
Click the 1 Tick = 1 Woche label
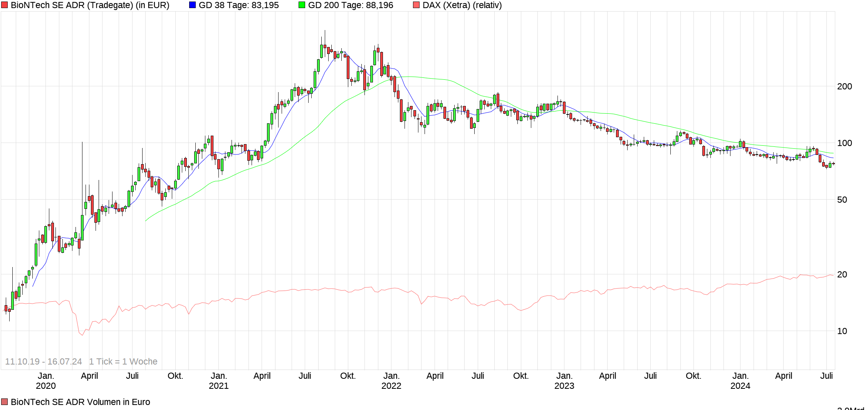tap(123, 361)
